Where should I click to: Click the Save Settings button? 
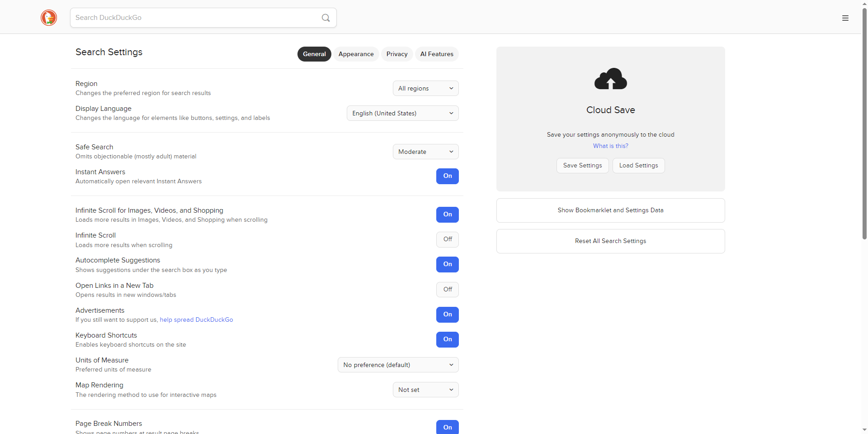click(x=582, y=166)
